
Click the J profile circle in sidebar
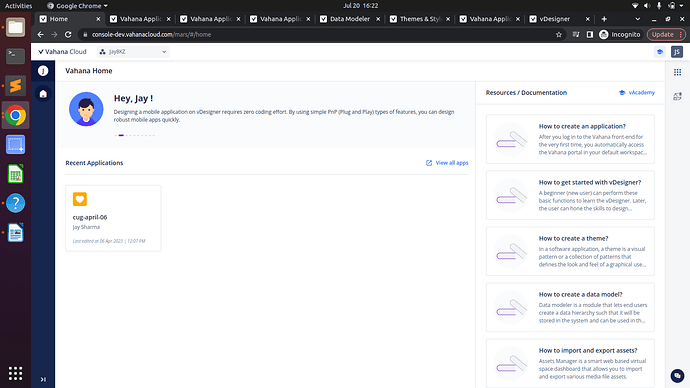(x=43, y=71)
